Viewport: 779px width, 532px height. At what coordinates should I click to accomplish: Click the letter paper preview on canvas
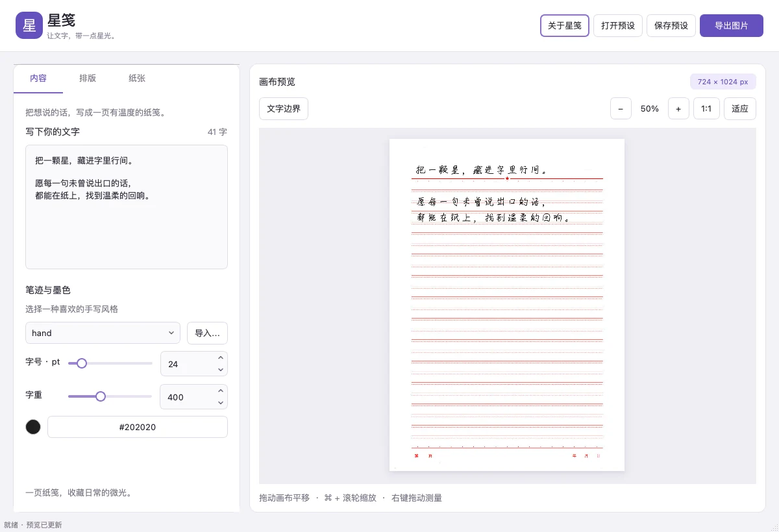[507, 305]
